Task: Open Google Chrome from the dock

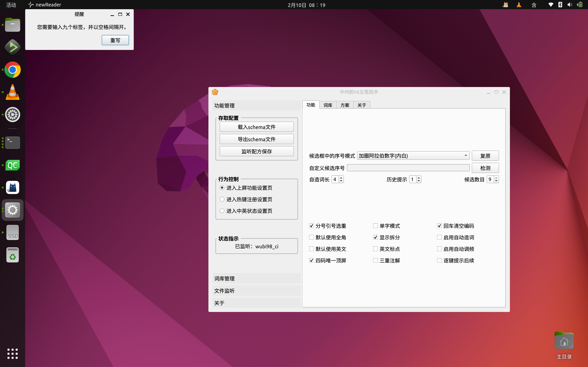Action: click(x=12, y=70)
